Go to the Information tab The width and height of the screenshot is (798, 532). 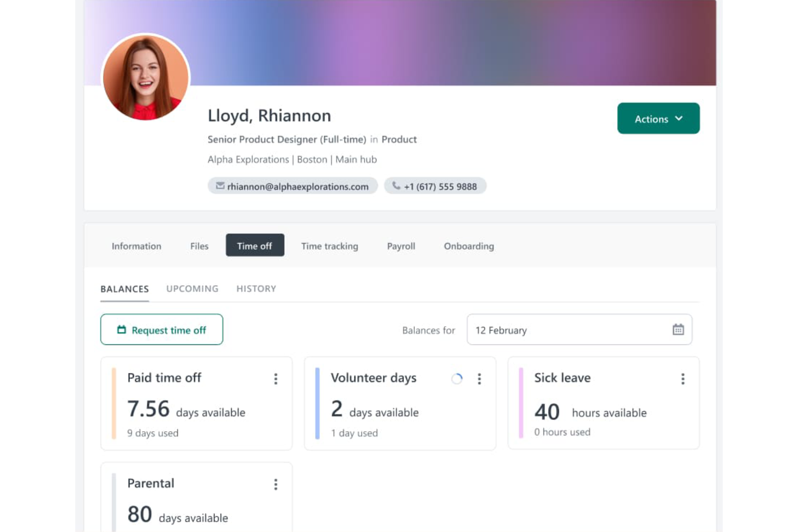pos(136,246)
